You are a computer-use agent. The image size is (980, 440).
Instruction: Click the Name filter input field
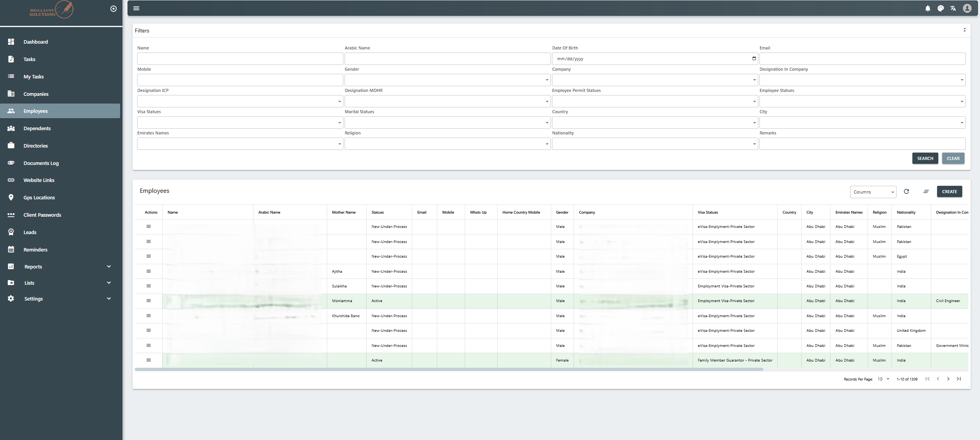[239, 59]
